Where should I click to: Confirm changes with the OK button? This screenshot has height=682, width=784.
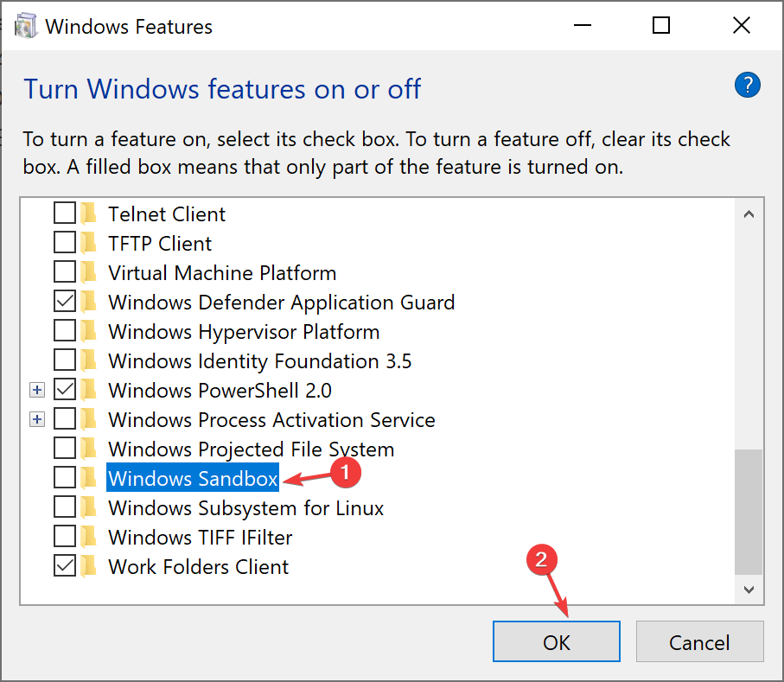click(557, 641)
